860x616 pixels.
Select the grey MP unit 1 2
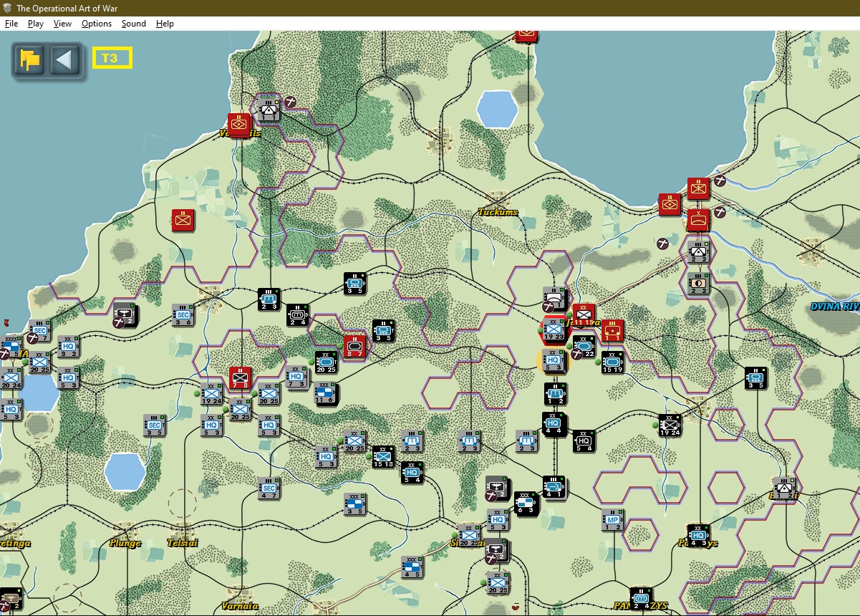pyautogui.click(x=612, y=519)
